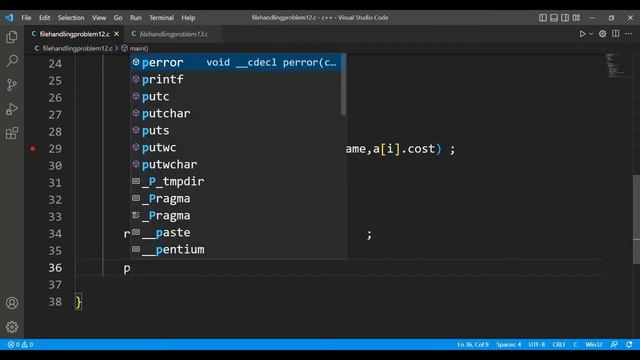
Task: Open the View menu
Action: [99, 18]
